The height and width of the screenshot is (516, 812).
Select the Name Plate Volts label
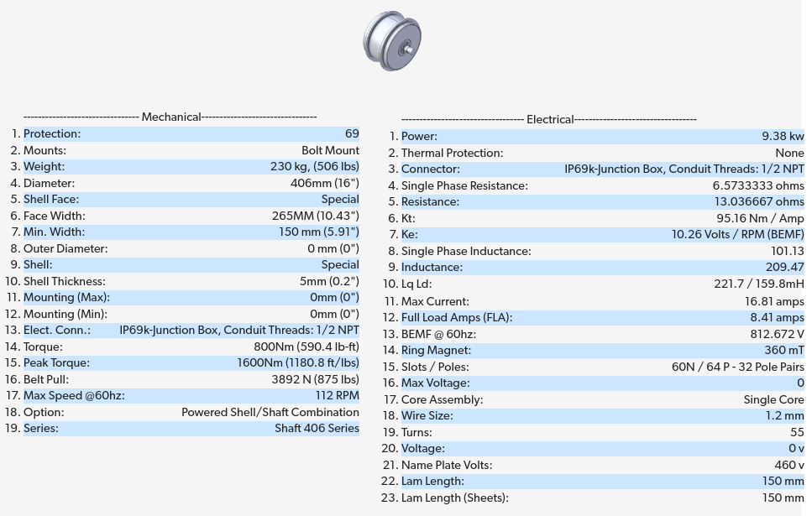(x=447, y=465)
